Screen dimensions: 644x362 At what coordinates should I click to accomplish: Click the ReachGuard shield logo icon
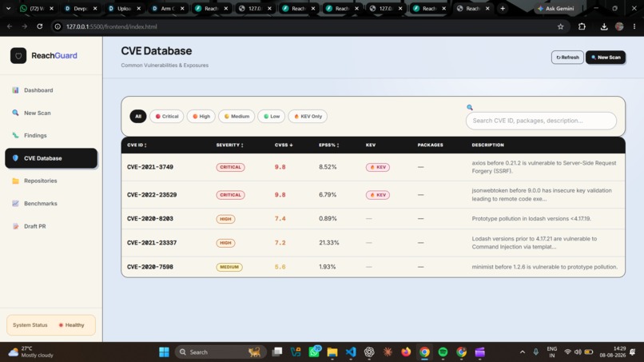(x=18, y=55)
